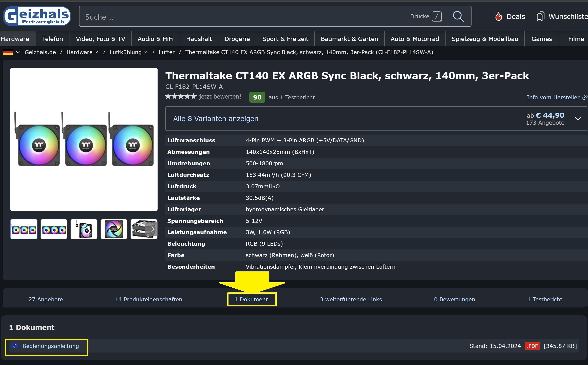The image size is (588, 365).
Task: Advance thumbnails with the right arrow
Action: [153, 229]
